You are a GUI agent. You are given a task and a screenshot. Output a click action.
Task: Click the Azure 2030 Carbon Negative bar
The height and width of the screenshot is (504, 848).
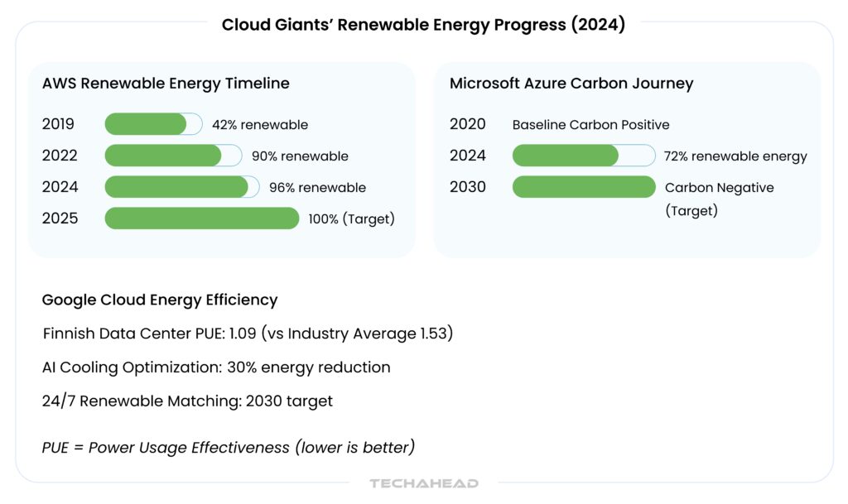[583, 187]
